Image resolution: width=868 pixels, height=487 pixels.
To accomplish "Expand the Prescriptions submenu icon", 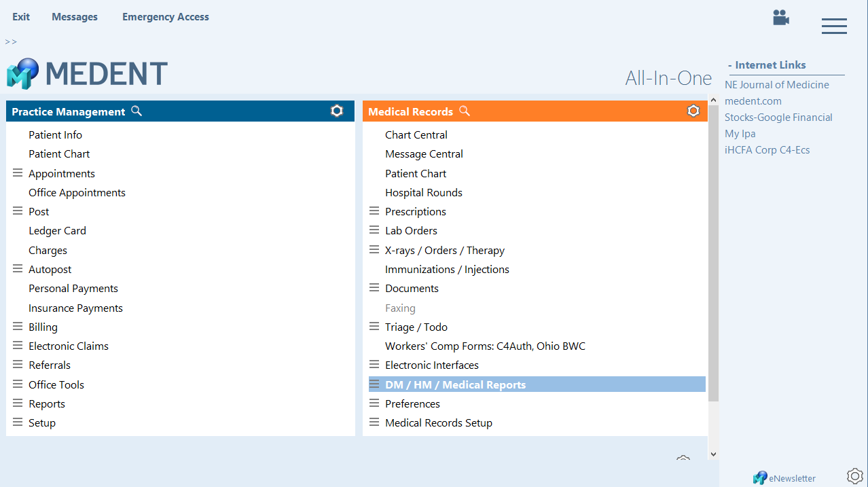I will pyautogui.click(x=374, y=211).
